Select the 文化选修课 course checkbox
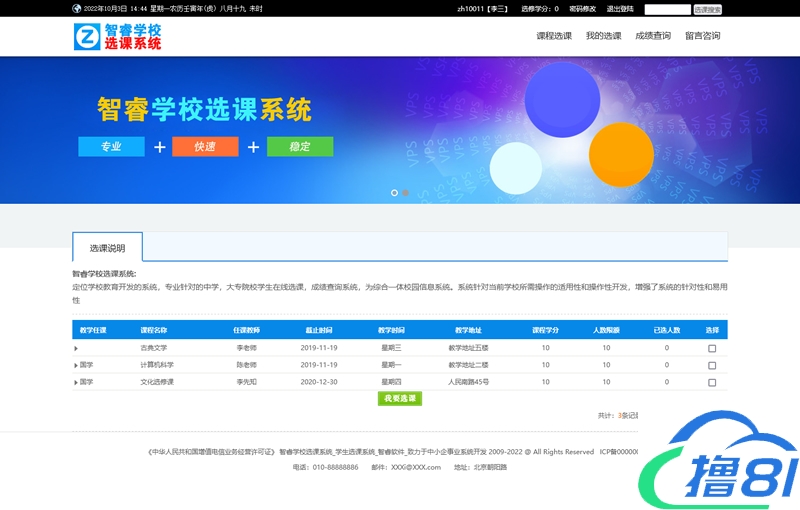 tap(712, 382)
